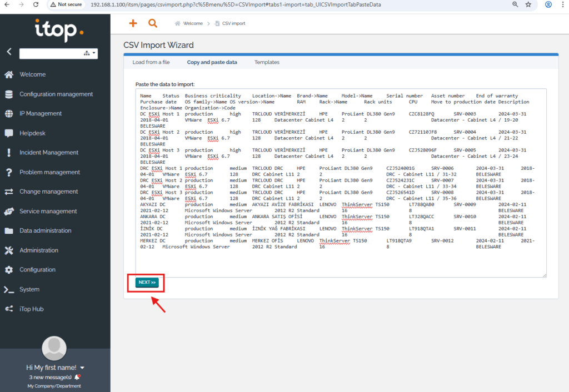The width and height of the screenshot is (569, 392).
Task: Collapse the sidebar with left chevron
Action: pyautogui.click(x=9, y=52)
